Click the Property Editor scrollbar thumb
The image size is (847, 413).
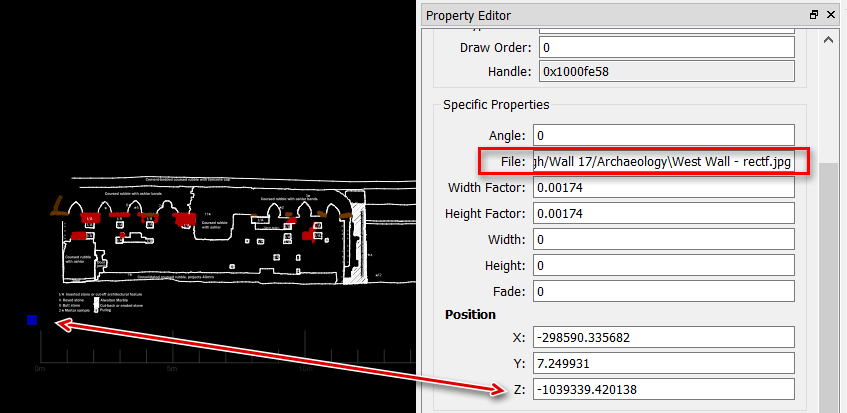tap(828, 289)
